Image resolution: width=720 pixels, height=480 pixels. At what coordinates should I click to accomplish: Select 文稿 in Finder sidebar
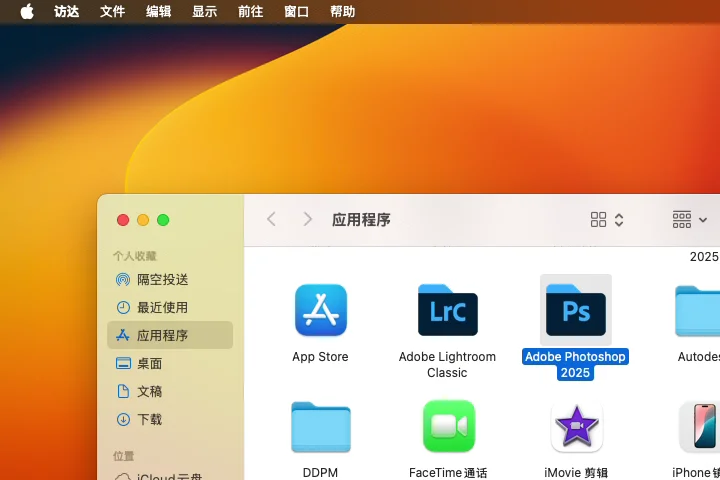pyautogui.click(x=170, y=391)
